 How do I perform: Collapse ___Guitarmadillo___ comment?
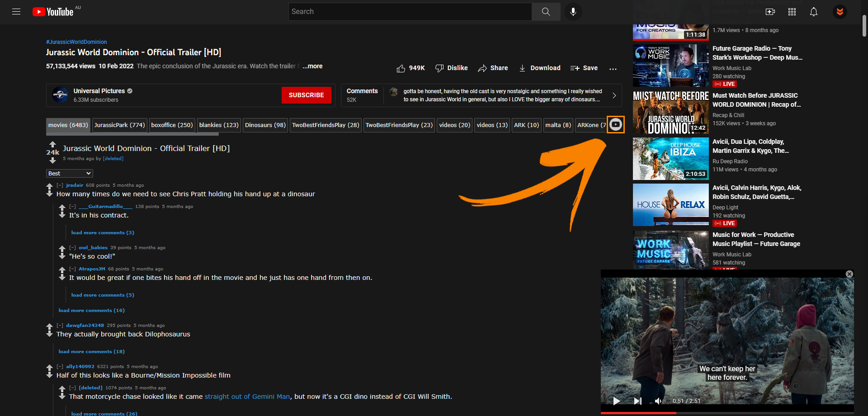pyautogui.click(x=72, y=207)
